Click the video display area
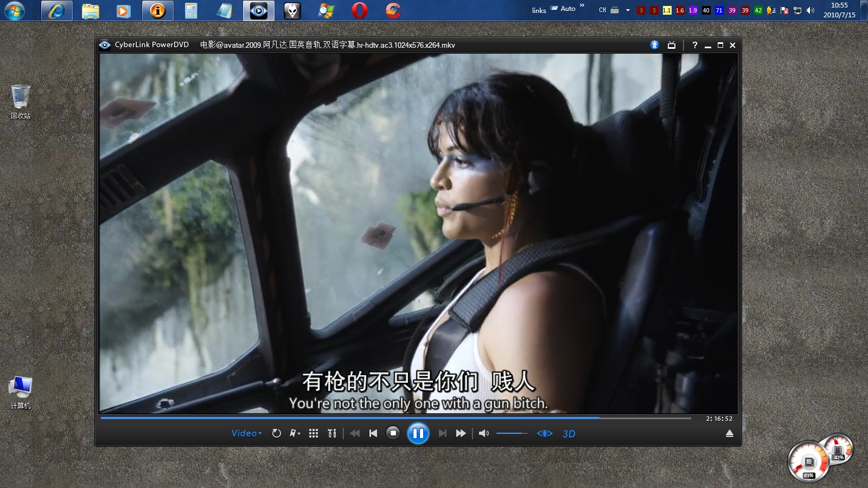This screenshot has width=868, height=488. click(418, 233)
